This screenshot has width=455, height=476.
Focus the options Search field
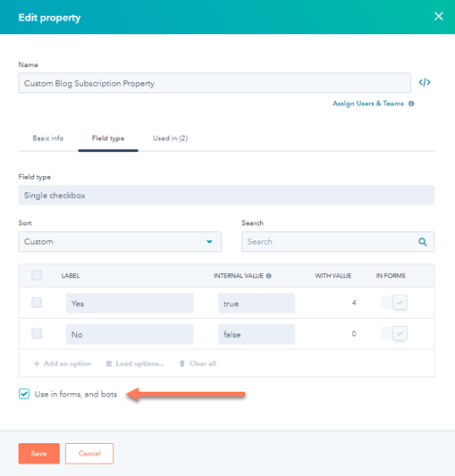(x=338, y=242)
